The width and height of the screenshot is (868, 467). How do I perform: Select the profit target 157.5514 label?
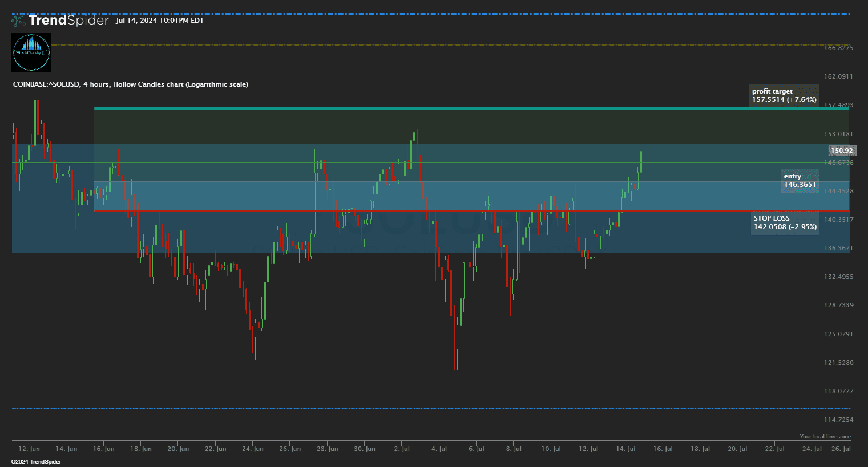(784, 96)
